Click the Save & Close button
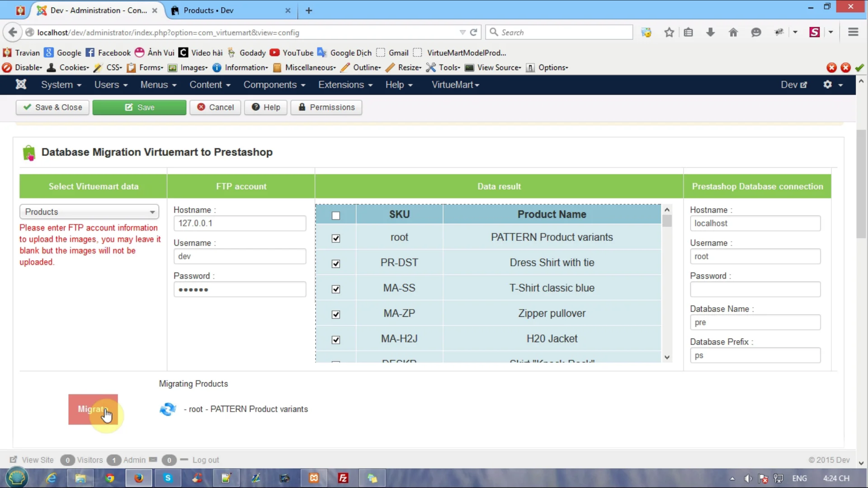Image resolution: width=868 pixels, height=488 pixels. [x=52, y=107]
